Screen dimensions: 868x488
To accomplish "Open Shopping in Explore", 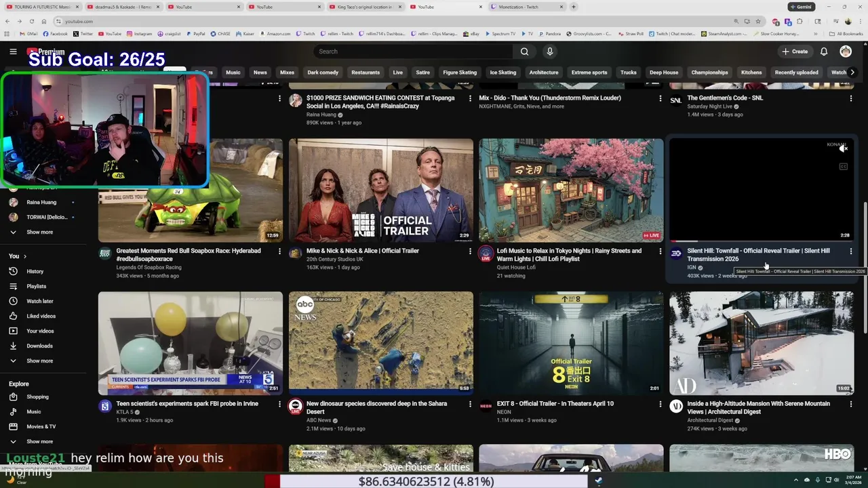I will pyautogui.click(x=43, y=396).
